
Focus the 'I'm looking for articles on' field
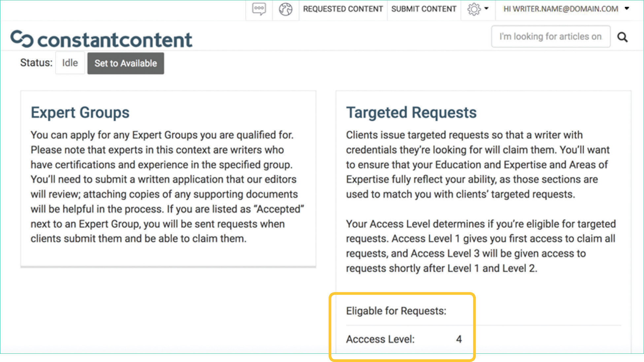click(x=550, y=37)
